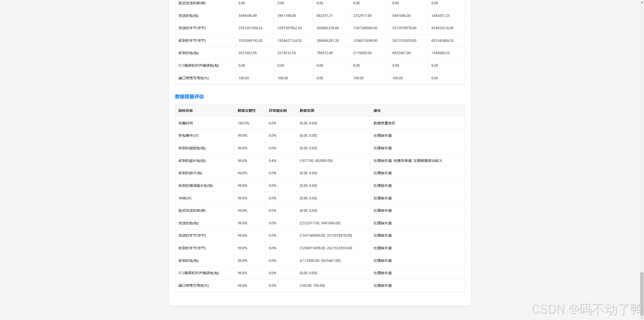Click the 数据范围 column header
Image resolution: width=644 pixels, height=320 pixels.
[307, 111]
